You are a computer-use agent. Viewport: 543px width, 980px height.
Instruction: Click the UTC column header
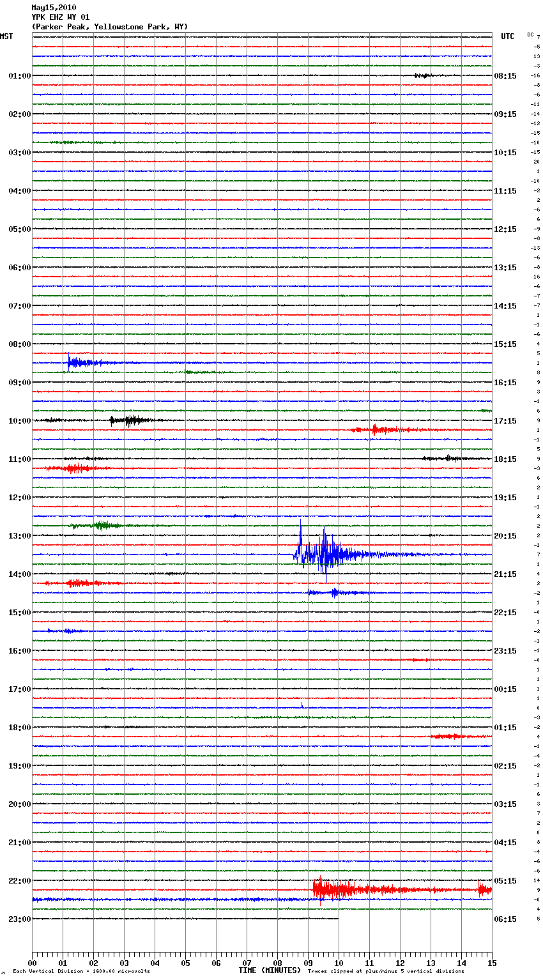pyautogui.click(x=507, y=36)
